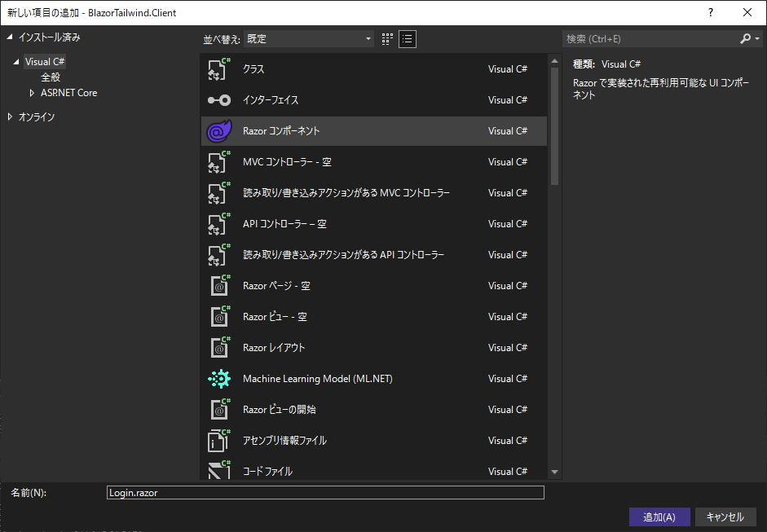
Task: Click the template list scrollbar thumb
Action: (x=554, y=126)
